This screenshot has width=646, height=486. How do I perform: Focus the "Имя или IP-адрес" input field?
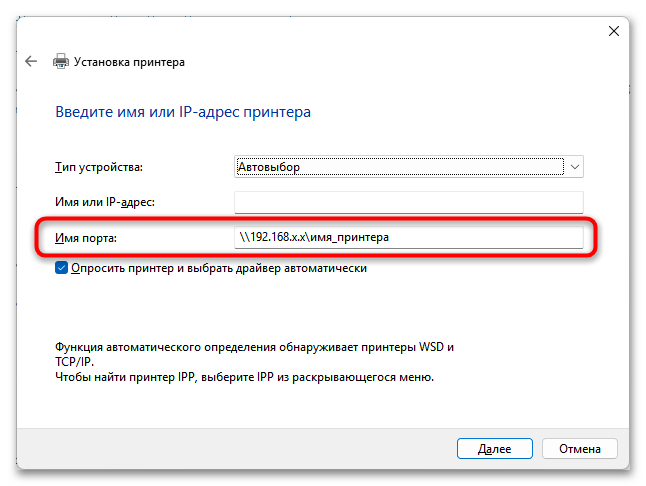point(408,202)
